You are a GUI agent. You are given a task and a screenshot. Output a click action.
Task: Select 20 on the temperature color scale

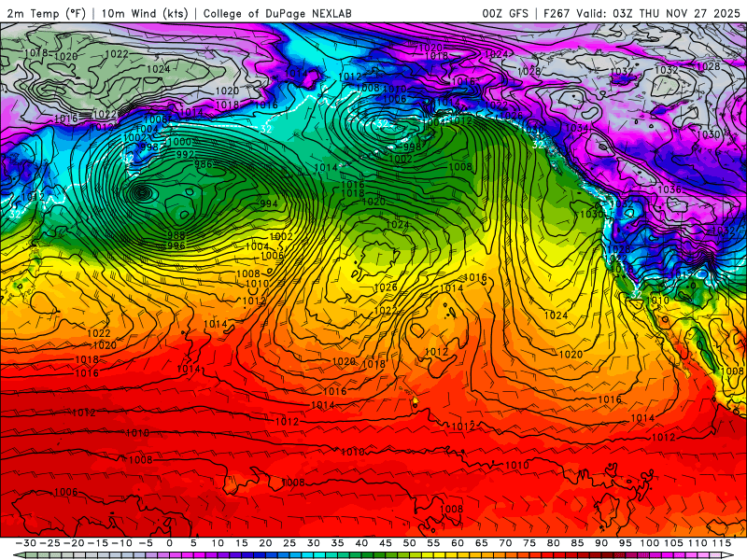(265, 543)
